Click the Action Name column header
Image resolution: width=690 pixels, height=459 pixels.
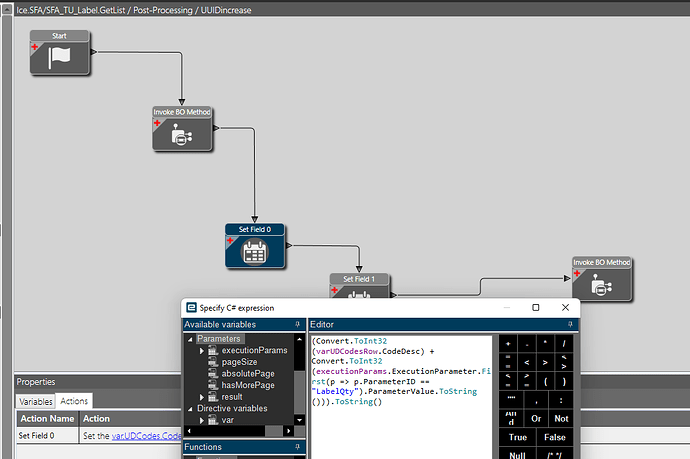[48, 419]
